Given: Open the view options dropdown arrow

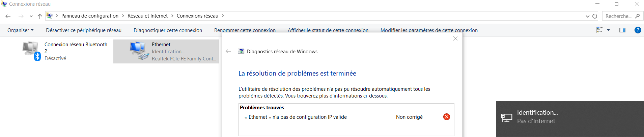Looking at the screenshot, I should point(608,30).
